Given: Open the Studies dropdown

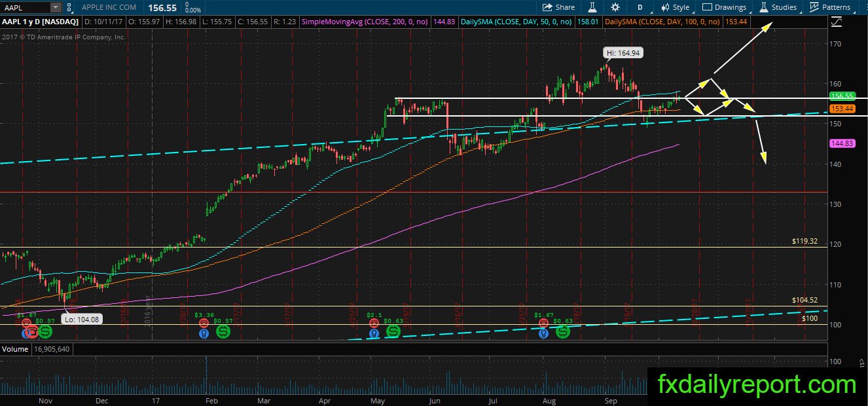Looking at the screenshot, I should pos(778,7).
